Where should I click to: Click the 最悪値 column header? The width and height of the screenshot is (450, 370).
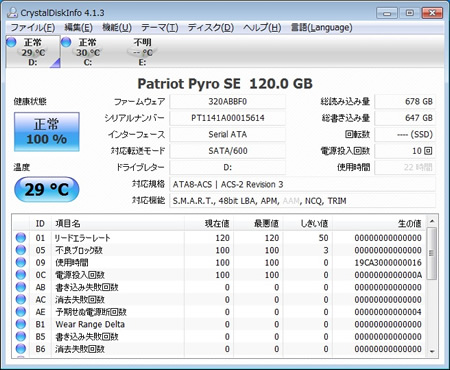(258, 223)
